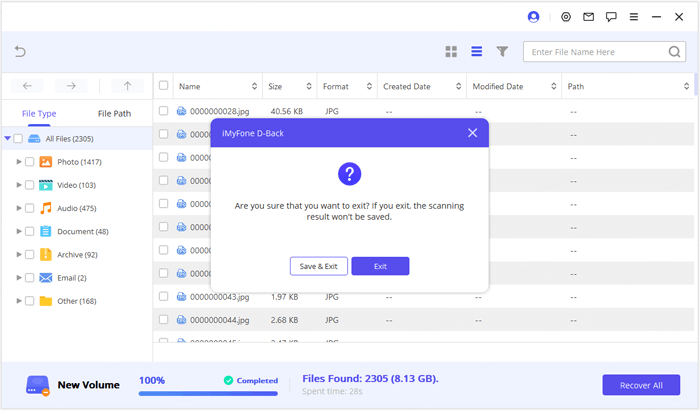700x411 pixels.
Task: Click the Save & Exit button
Action: [319, 266]
